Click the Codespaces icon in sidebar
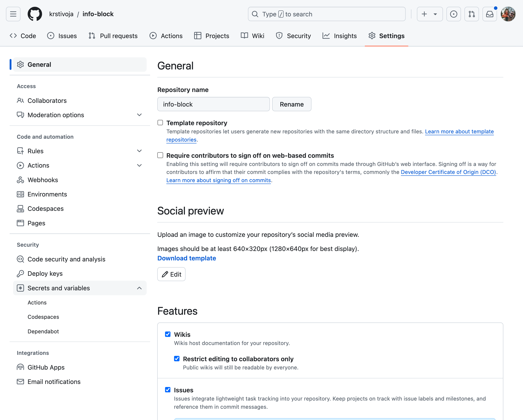Image resolution: width=523 pixels, height=420 pixels. click(20, 209)
